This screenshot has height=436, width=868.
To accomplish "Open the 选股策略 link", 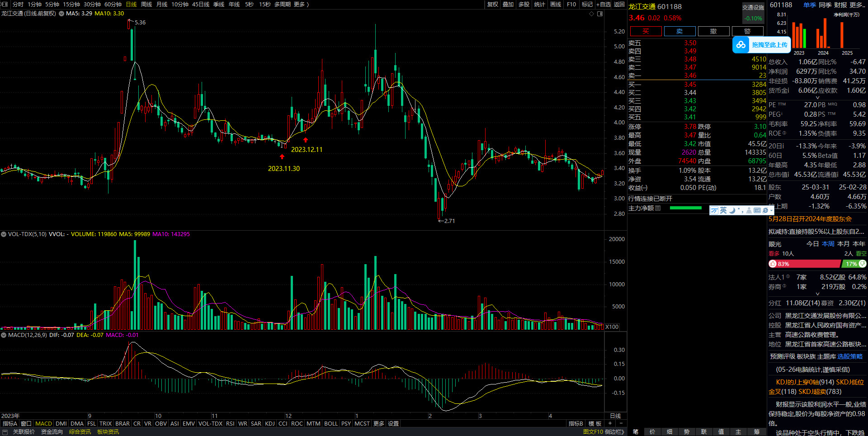I will click(850, 356).
